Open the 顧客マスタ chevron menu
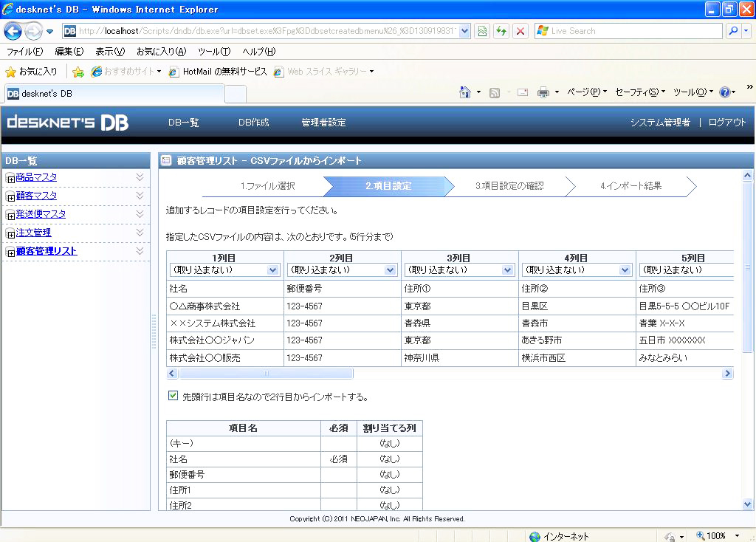This screenshot has width=756, height=542. (x=140, y=196)
